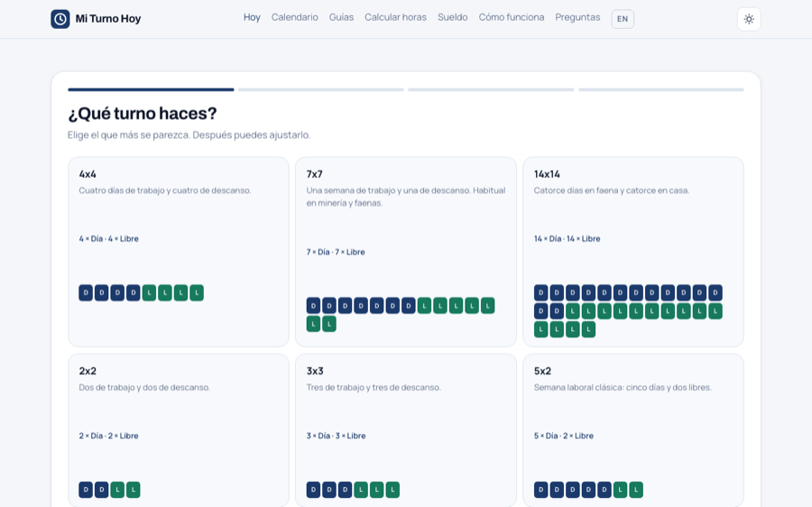The width and height of the screenshot is (812, 507).
Task: Click 'Cuatro días de trabajo y cuatro de descanso.'
Action: click(x=165, y=190)
